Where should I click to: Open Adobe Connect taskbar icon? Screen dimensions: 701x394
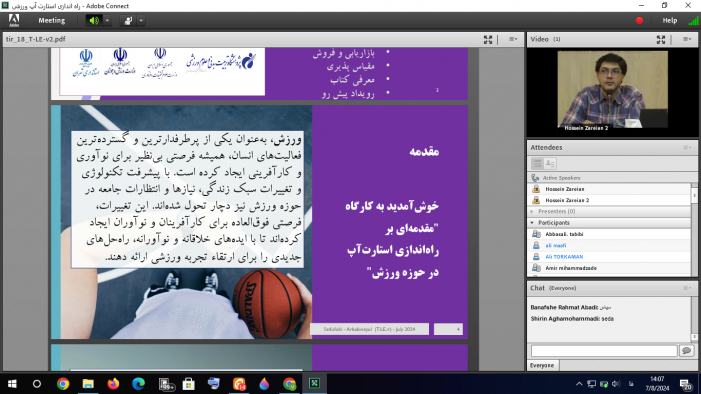(315, 384)
